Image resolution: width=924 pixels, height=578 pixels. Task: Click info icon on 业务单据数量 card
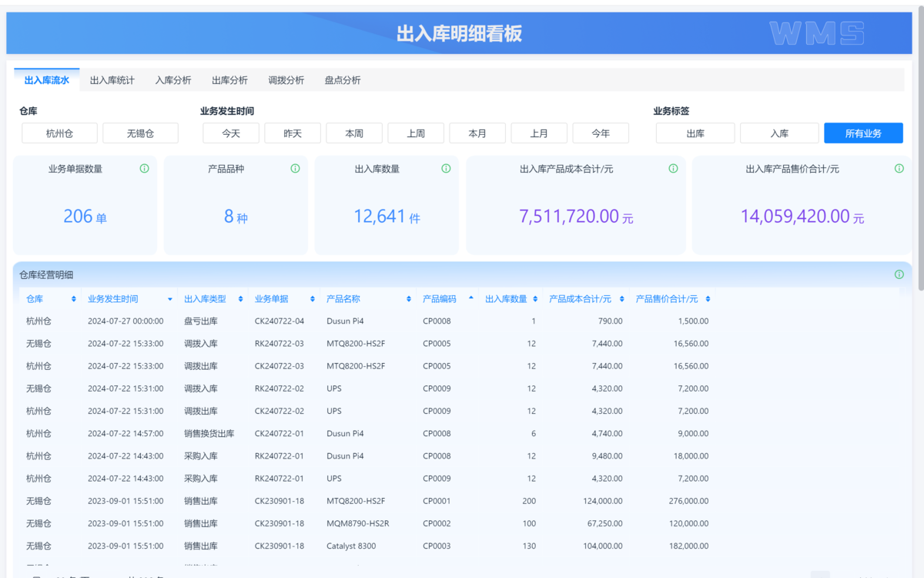(x=144, y=169)
